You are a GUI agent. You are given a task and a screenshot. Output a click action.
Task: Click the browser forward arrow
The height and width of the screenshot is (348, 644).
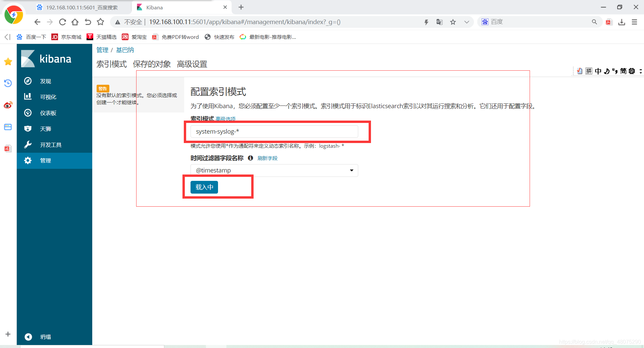50,22
